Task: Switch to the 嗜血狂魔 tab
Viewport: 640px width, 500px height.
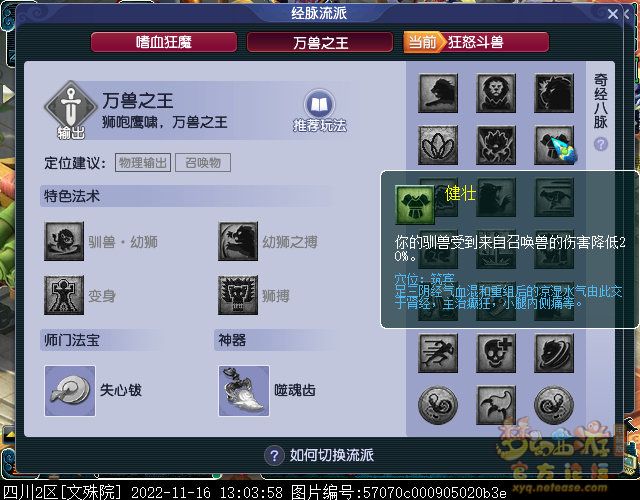Action: coord(164,42)
